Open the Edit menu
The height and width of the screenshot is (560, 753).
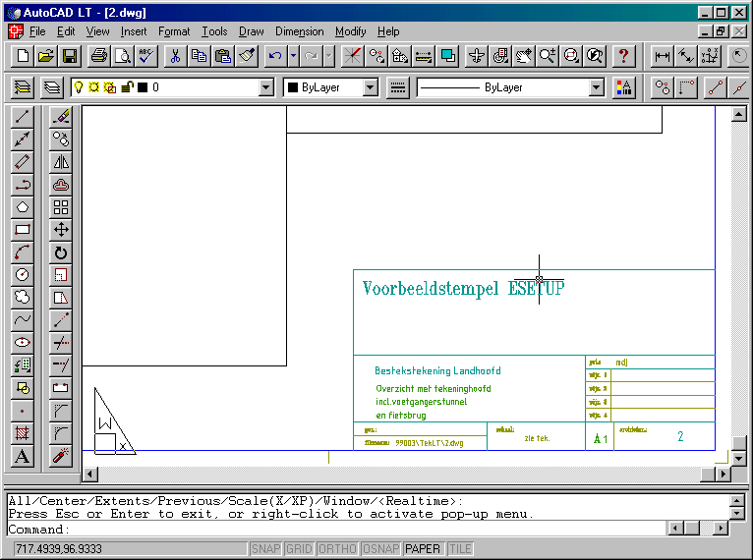[x=66, y=31]
